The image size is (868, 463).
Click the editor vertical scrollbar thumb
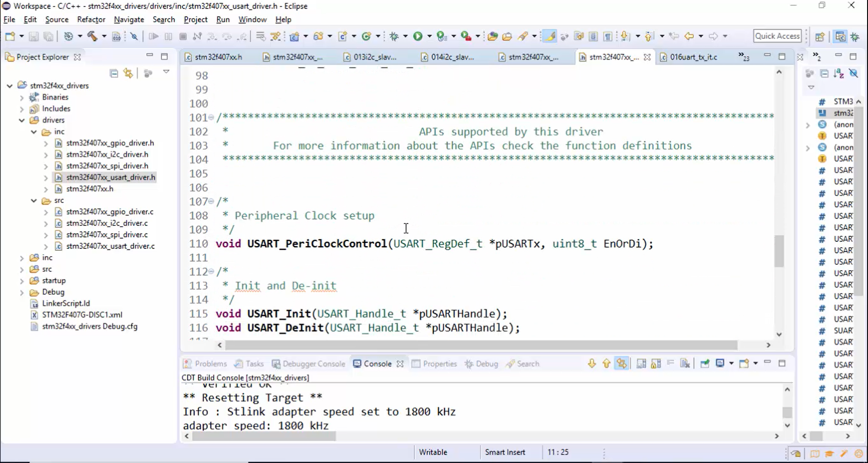tap(779, 251)
